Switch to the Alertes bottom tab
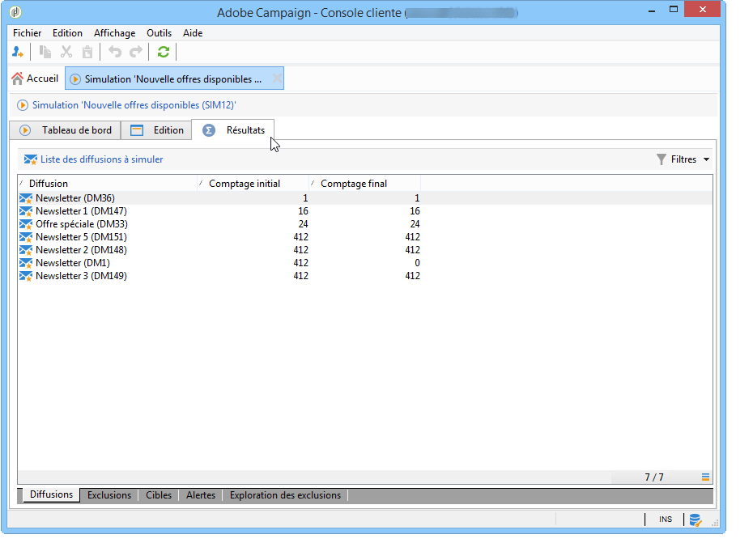Image resolution: width=753 pixels, height=560 pixels. pyautogui.click(x=201, y=495)
